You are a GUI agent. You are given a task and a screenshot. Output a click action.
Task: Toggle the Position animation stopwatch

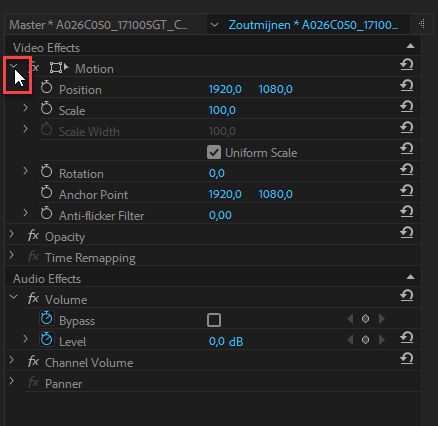(x=46, y=88)
